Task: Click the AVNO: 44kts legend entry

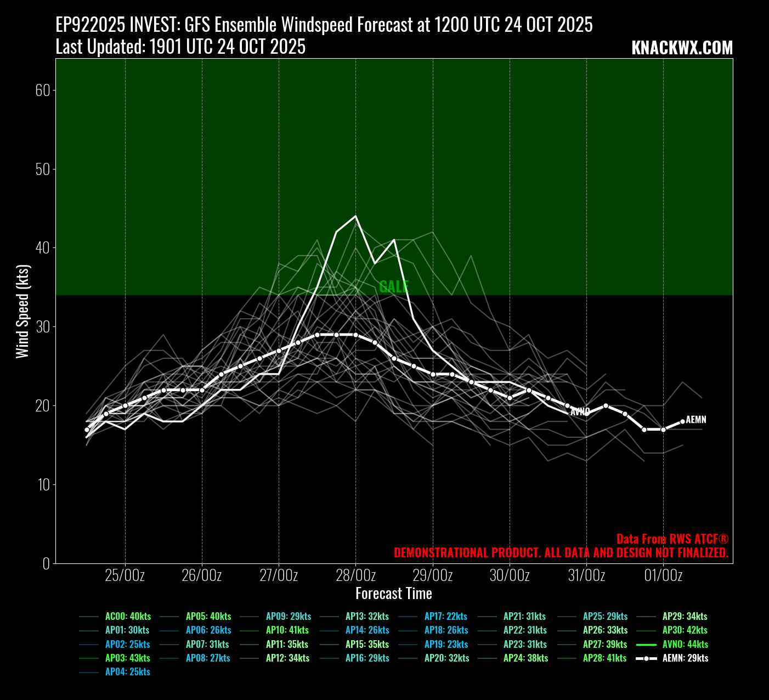Action: [685, 644]
